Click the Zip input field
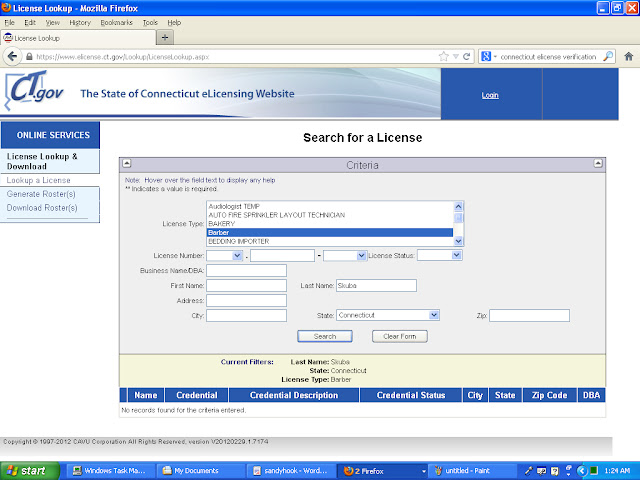640x480 pixels. point(529,316)
